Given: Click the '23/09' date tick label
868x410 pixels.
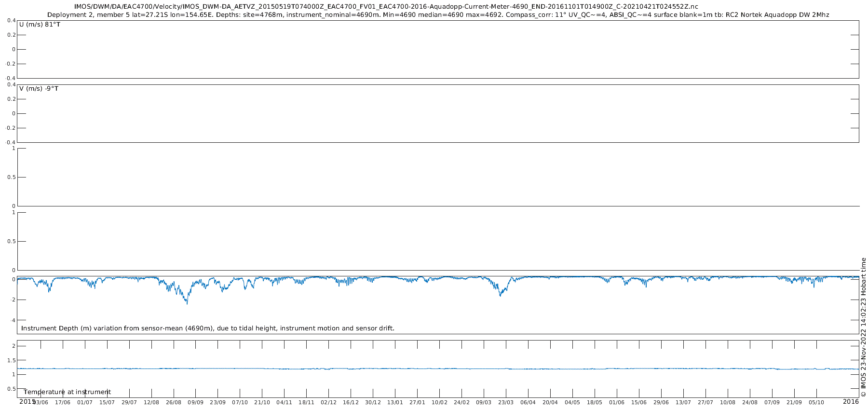Looking at the screenshot, I should click(218, 402).
